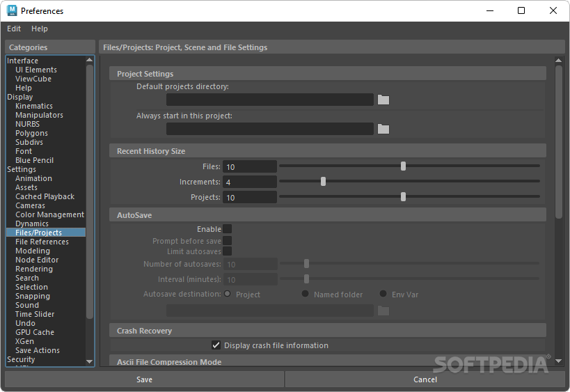
Task: Open the Help menu
Action: click(x=39, y=29)
